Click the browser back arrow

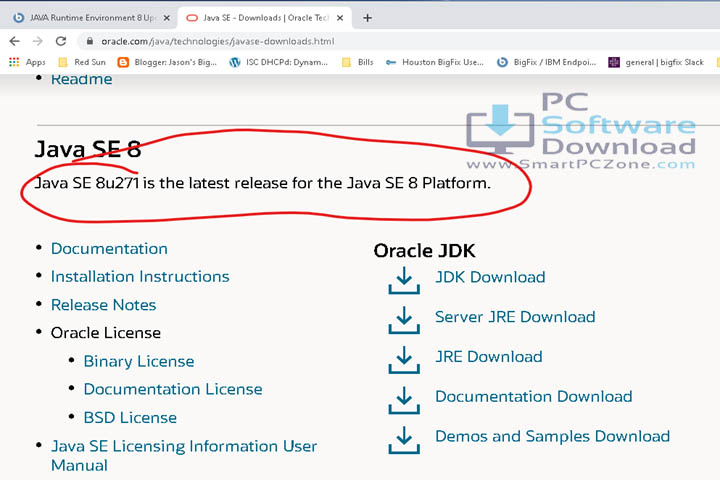(x=15, y=41)
